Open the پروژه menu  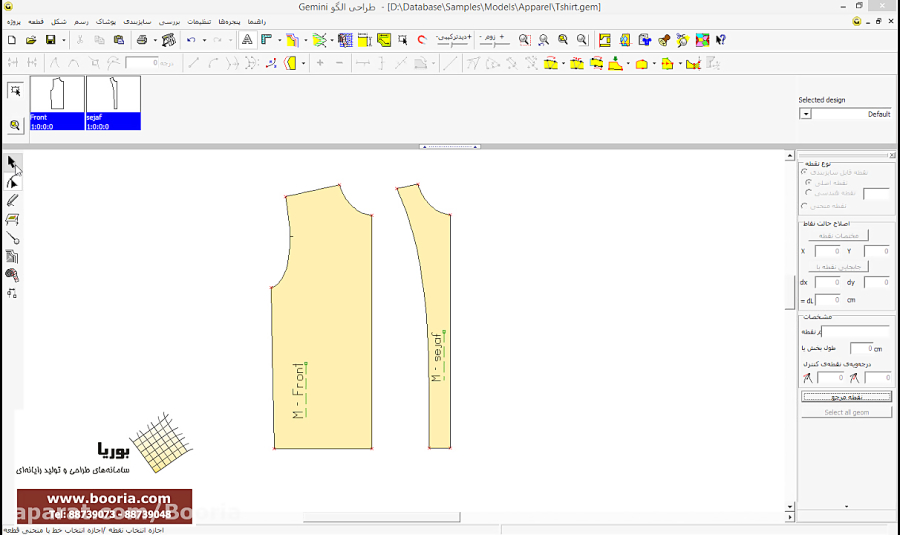click(x=13, y=21)
